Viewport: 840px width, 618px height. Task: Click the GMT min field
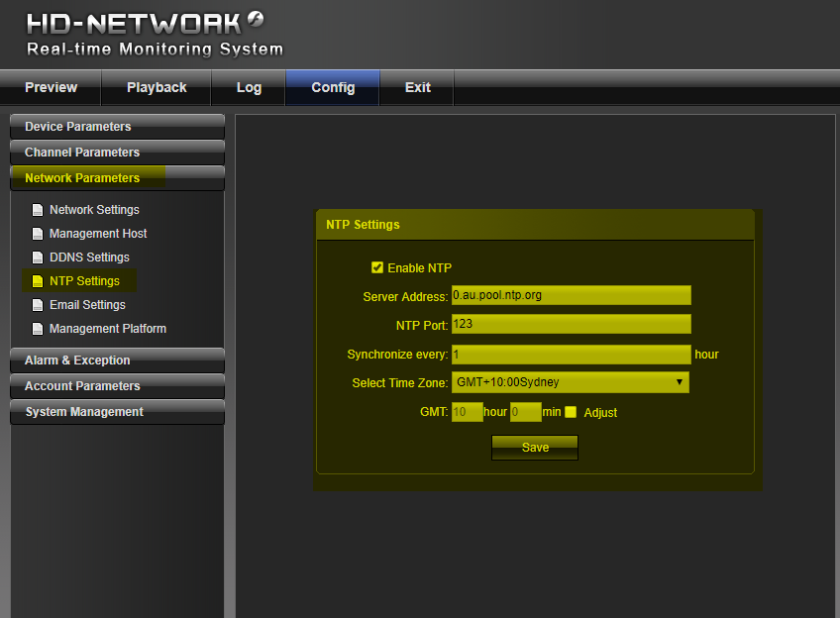tap(526, 412)
